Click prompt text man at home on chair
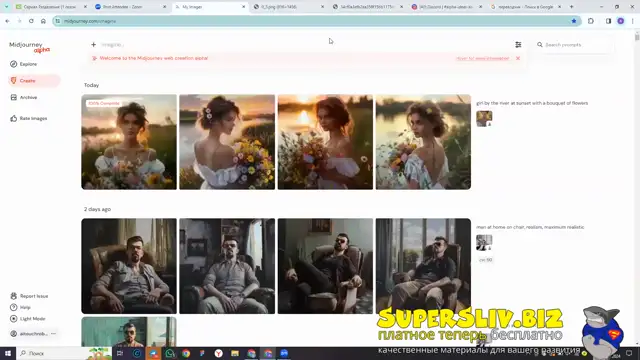Viewport: 640px width, 360px height. [530, 227]
